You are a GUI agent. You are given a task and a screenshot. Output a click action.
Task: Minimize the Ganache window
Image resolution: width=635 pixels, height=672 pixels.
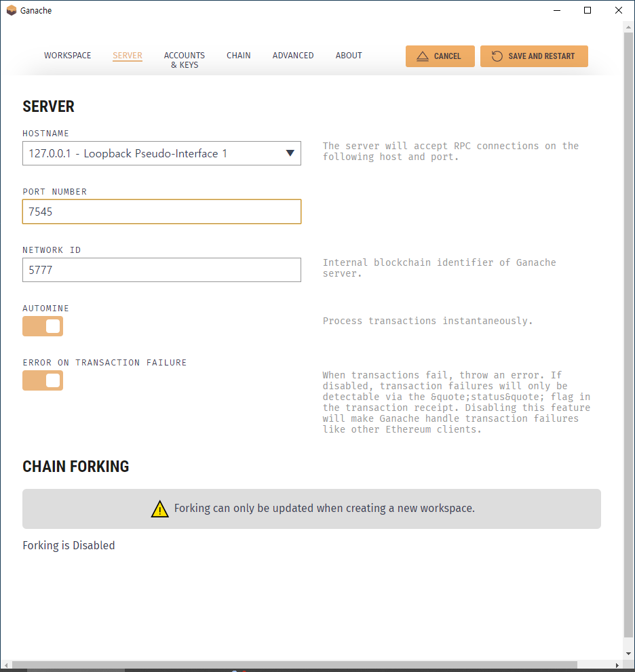pos(557,10)
